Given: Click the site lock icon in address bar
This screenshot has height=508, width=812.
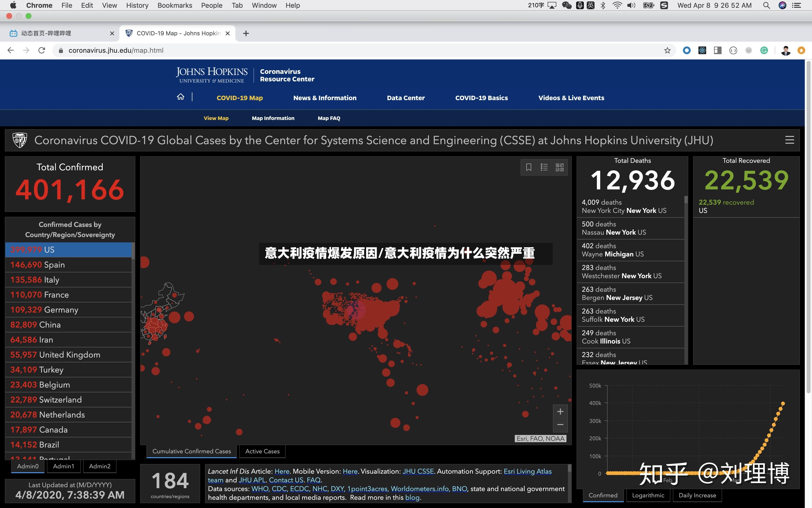Looking at the screenshot, I should coord(61,50).
